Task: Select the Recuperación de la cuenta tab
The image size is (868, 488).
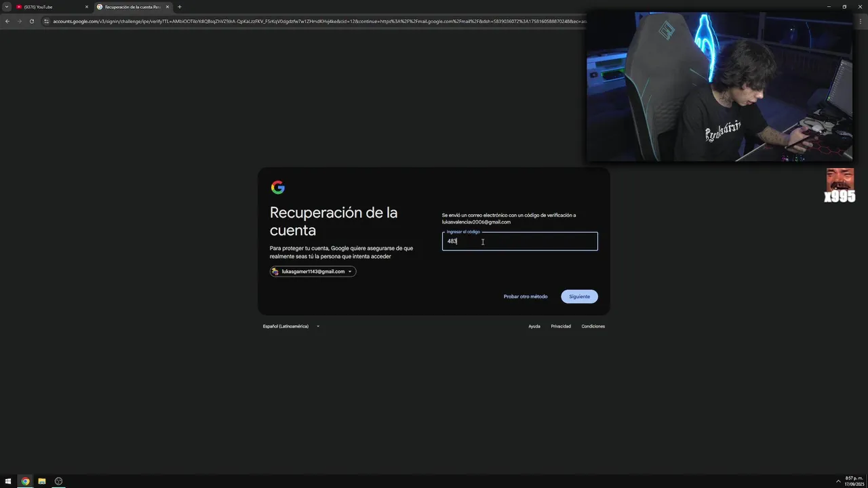Action: click(x=133, y=7)
